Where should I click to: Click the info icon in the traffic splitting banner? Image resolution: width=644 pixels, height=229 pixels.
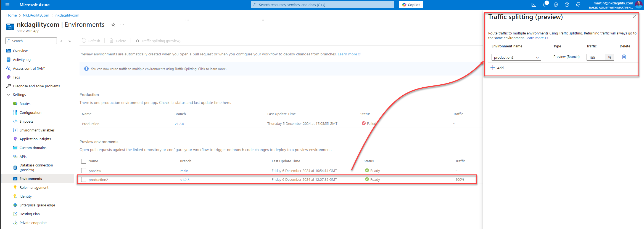click(86, 69)
